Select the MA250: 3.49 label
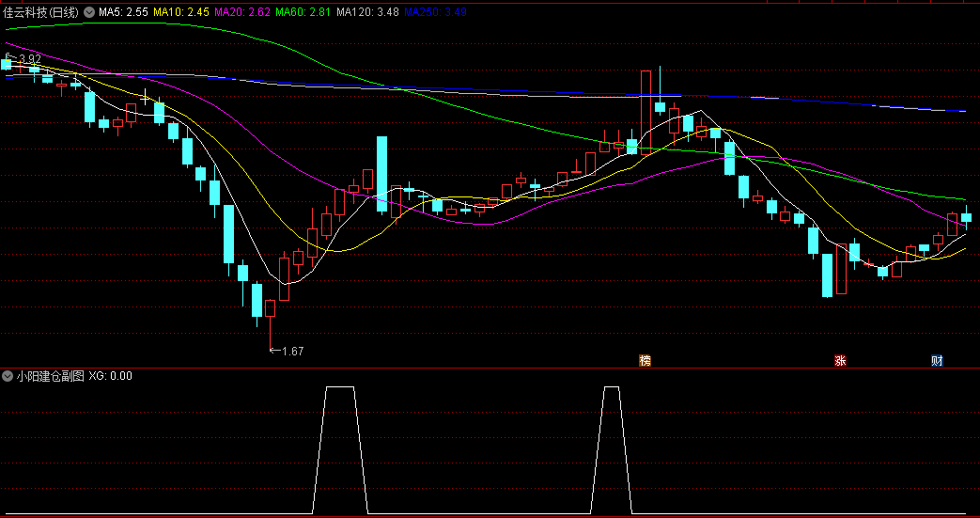This screenshot has height=518, width=980. pos(436,12)
